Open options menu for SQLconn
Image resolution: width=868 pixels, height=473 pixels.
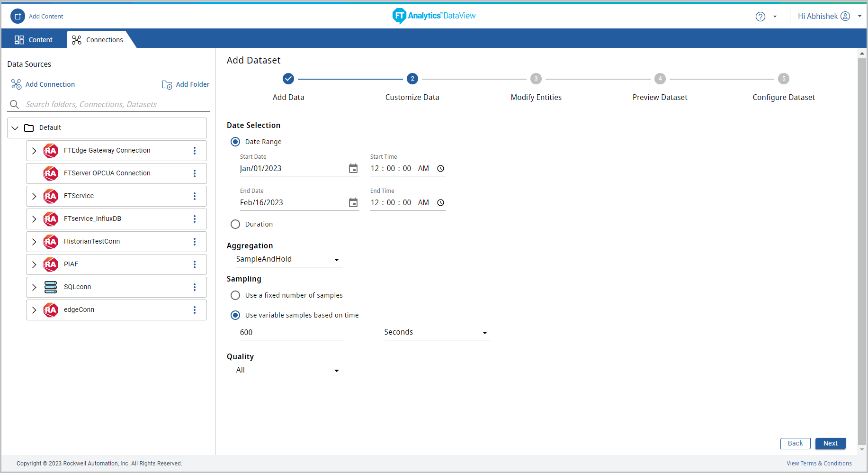point(195,287)
